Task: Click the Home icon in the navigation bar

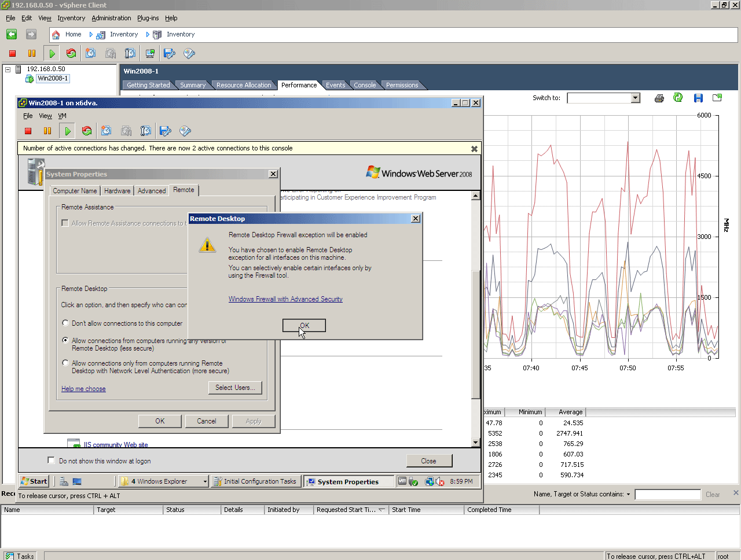Action: [56, 35]
